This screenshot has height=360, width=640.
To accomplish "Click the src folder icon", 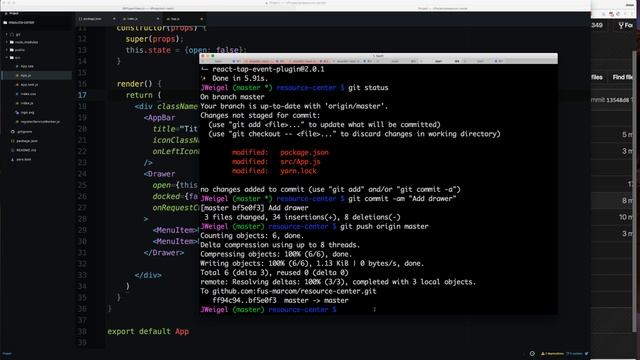I will pyautogui.click(x=12, y=58).
